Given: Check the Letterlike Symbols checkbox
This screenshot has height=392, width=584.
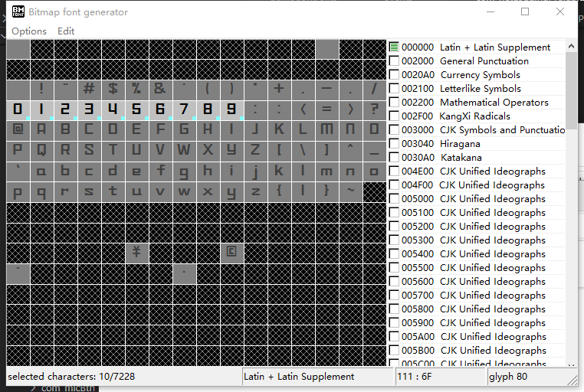Looking at the screenshot, I should click(x=394, y=89).
